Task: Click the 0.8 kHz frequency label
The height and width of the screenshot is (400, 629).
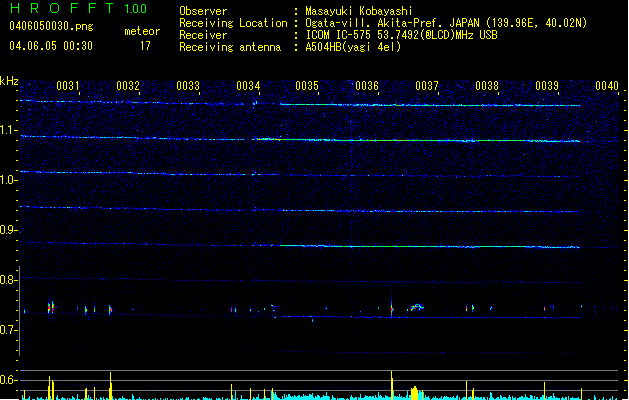Action: 8,280
